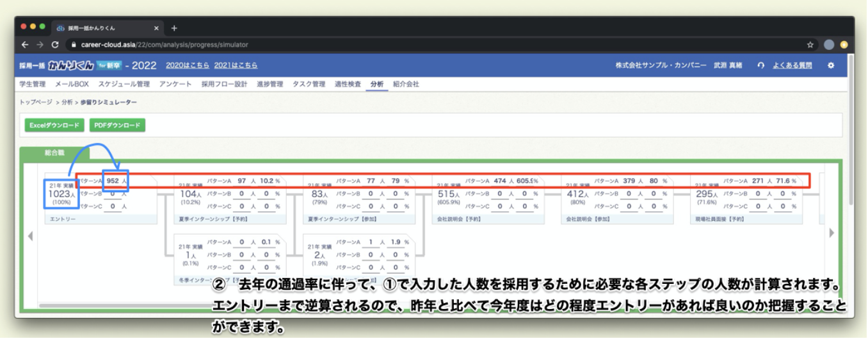The height and width of the screenshot is (341, 868).
Task: Open the 採用フロー設計 menu
Action: [224, 84]
